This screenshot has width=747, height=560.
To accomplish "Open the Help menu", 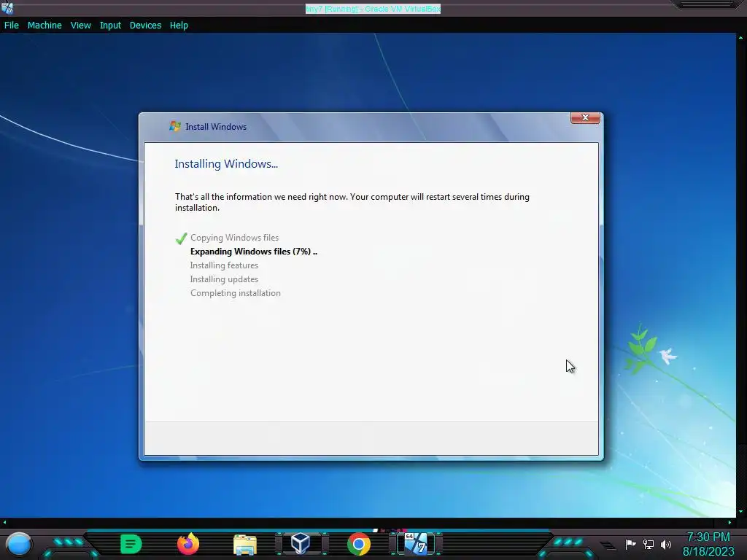I will click(179, 26).
